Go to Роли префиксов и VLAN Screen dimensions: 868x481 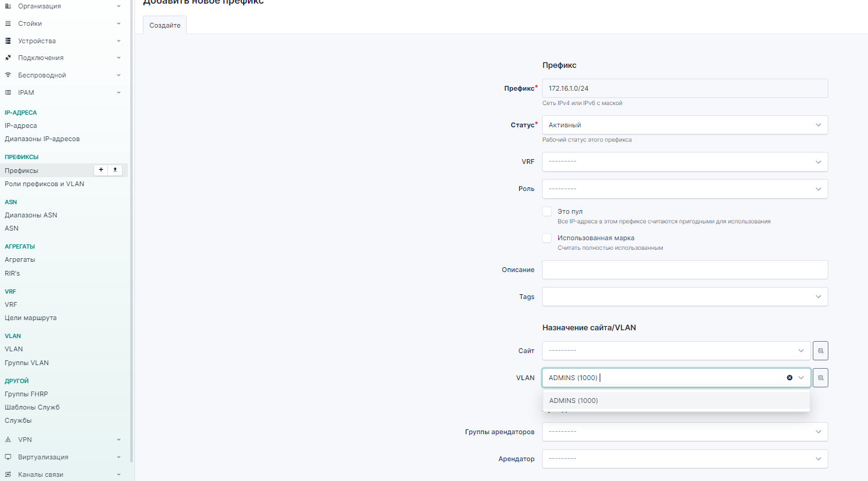pyautogui.click(x=44, y=184)
